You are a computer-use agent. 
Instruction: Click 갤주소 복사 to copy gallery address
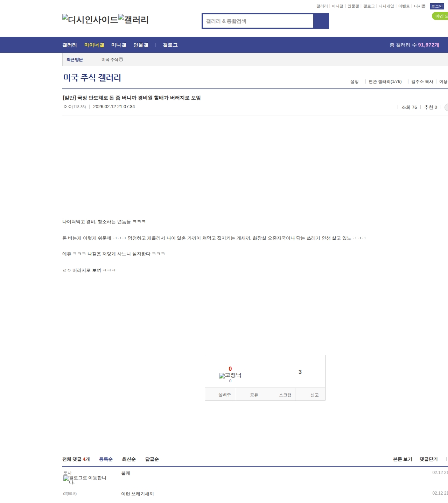(x=422, y=82)
